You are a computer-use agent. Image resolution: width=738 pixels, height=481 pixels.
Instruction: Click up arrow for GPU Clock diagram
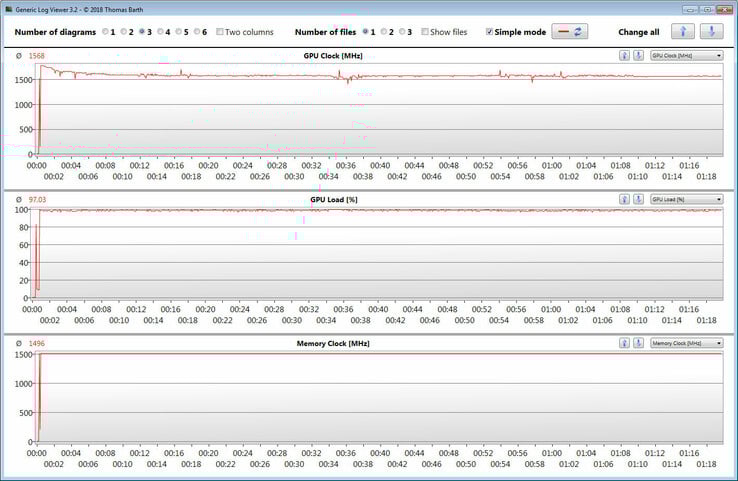pos(624,56)
